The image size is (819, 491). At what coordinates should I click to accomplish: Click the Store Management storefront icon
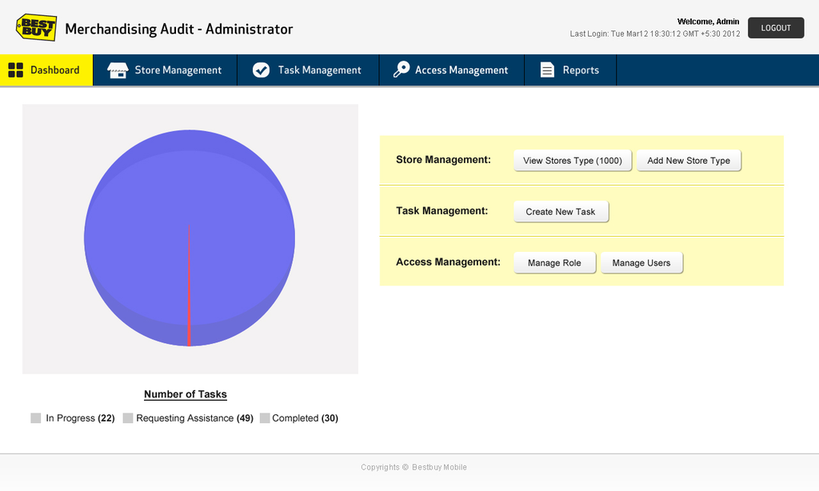(118, 70)
